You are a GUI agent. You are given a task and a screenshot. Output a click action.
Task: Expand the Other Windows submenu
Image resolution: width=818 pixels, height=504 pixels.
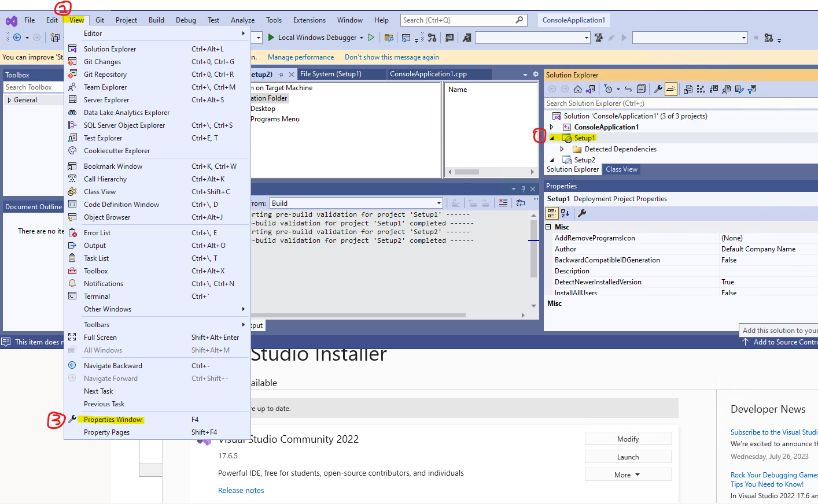(157, 309)
